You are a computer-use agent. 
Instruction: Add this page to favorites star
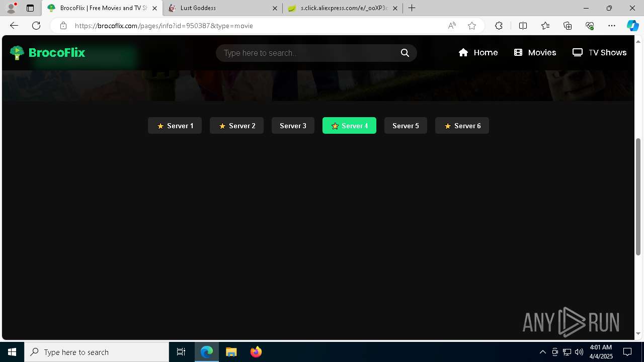pos(472,26)
